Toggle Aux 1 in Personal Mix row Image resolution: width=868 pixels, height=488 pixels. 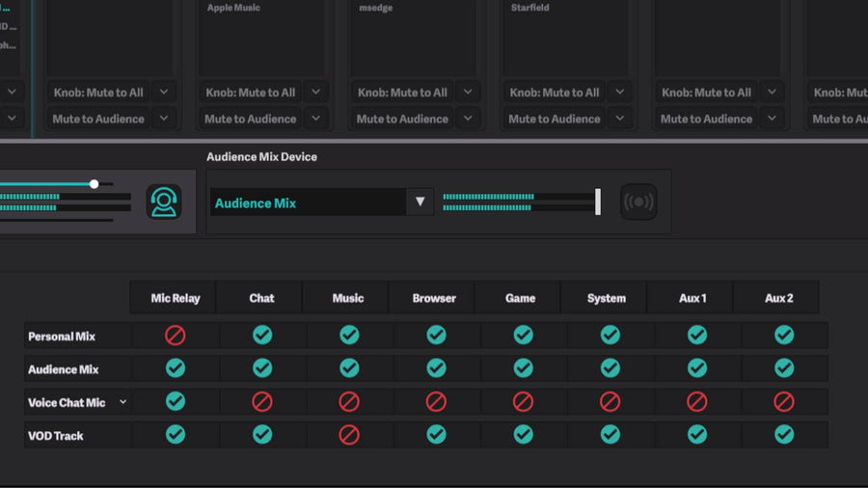coord(697,336)
